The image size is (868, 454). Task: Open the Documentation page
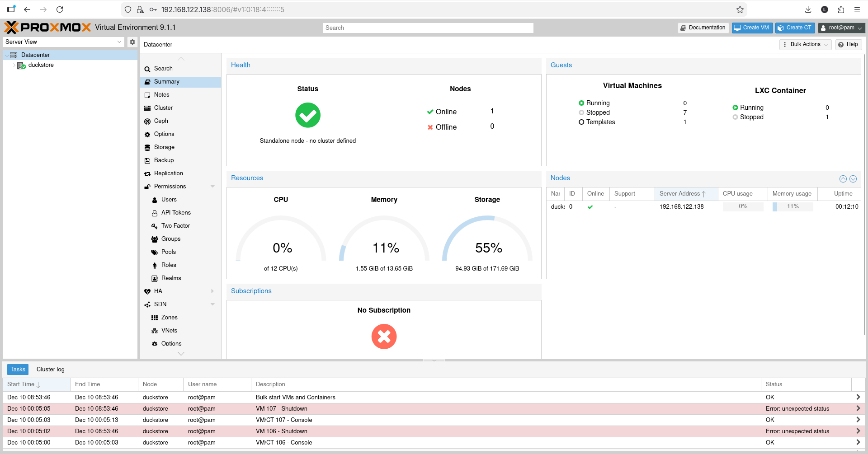[x=703, y=28]
